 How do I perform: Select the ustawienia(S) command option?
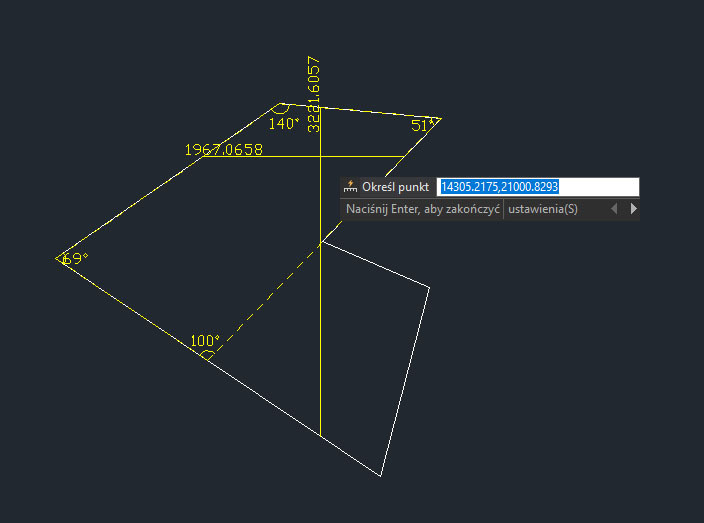coord(542,209)
